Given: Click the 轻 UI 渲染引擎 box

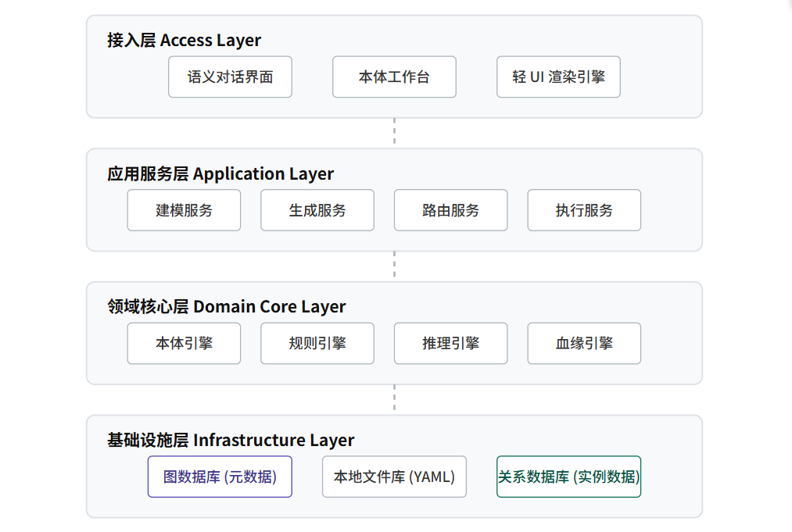Looking at the screenshot, I should (x=558, y=77).
